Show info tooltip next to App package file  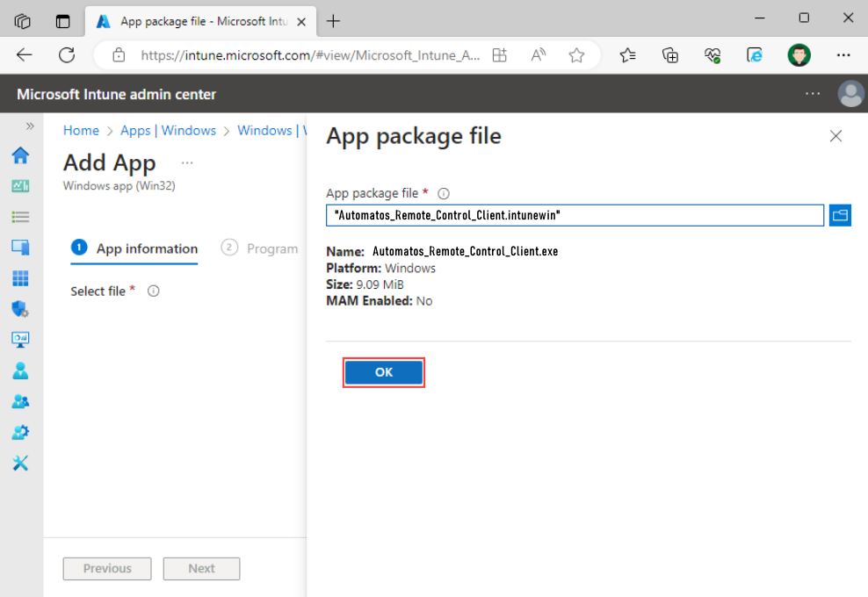[x=444, y=194]
